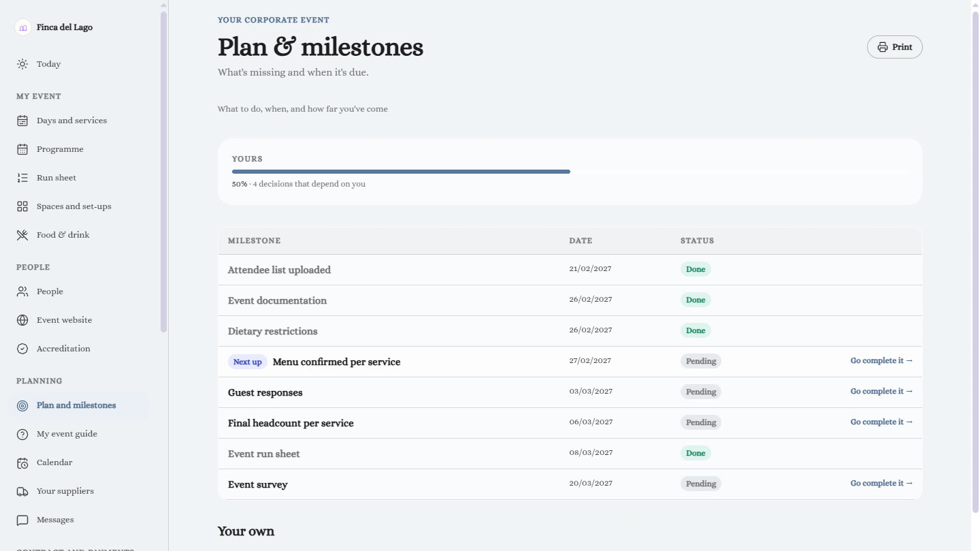
Task: Click the Accreditation check-circle icon
Action: click(22, 349)
